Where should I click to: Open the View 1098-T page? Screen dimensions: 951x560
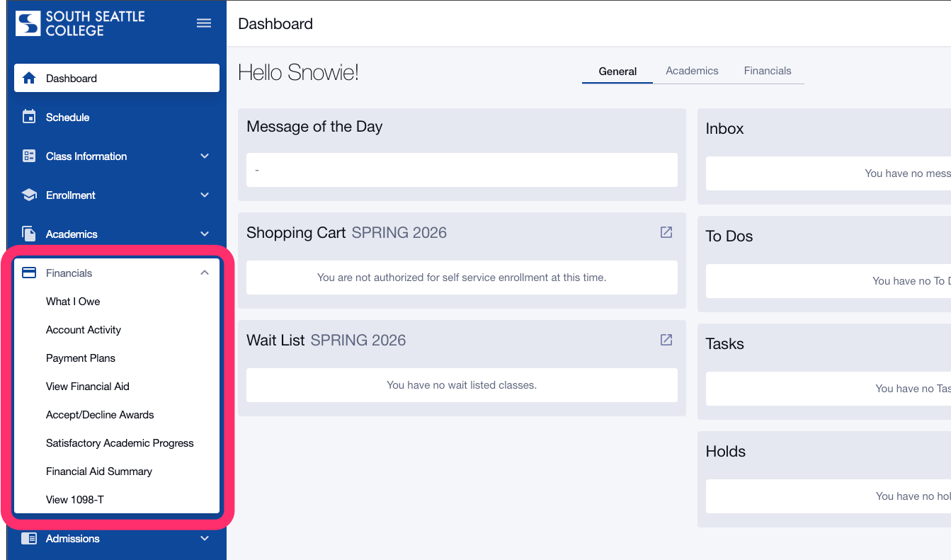[x=75, y=499]
